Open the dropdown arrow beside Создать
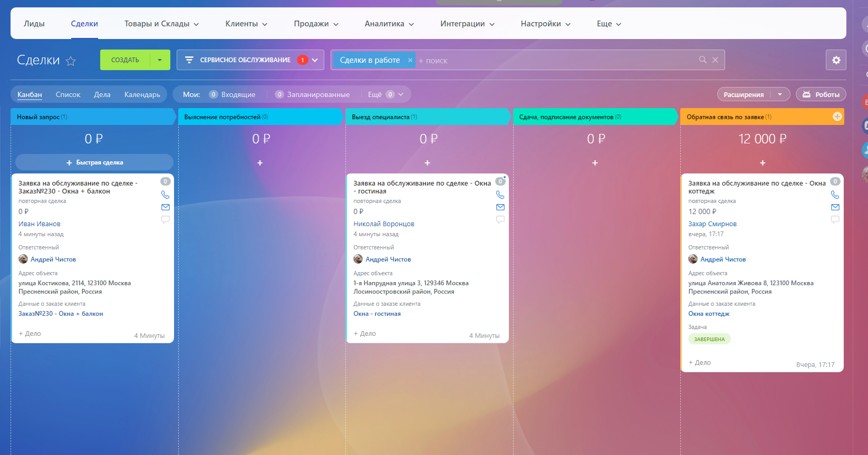Image resolution: width=868 pixels, height=455 pixels. [160, 60]
